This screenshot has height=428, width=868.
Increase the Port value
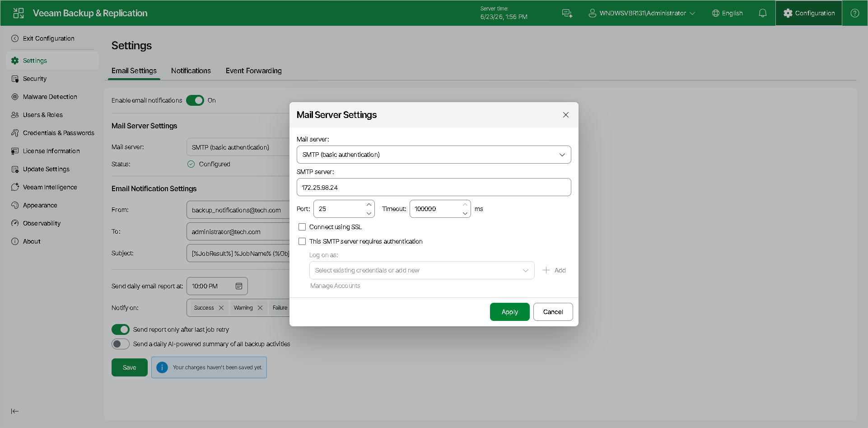(369, 205)
